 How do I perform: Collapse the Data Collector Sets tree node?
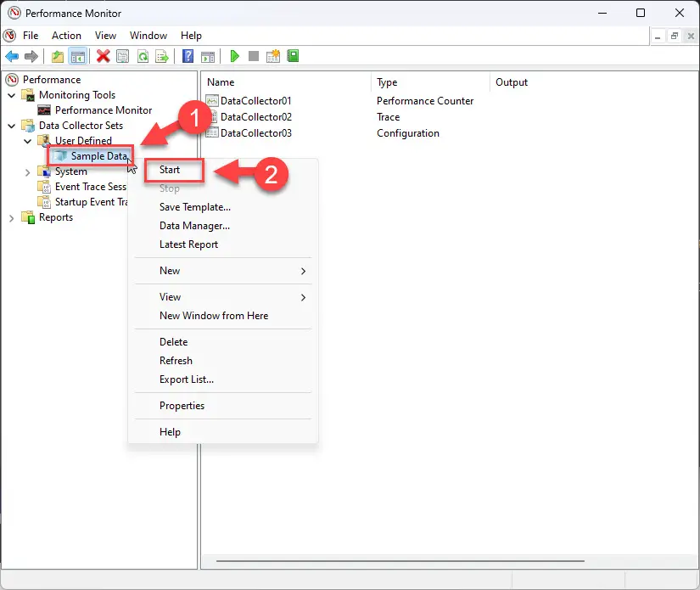[x=12, y=126]
